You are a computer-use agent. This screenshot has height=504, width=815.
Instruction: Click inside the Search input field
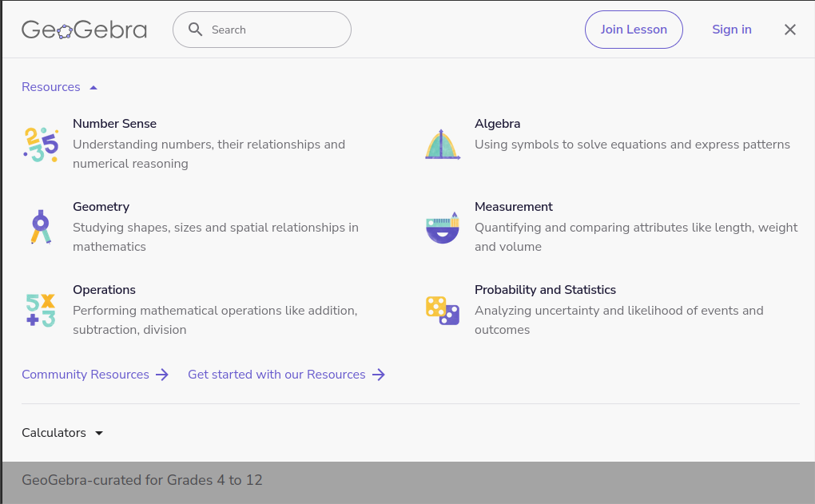pyautogui.click(x=276, y=30)
